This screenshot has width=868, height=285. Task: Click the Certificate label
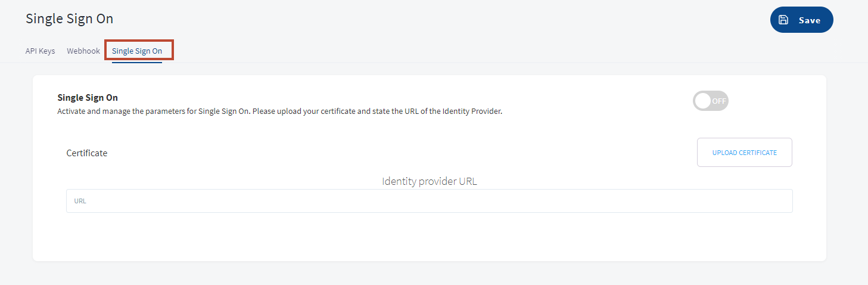tap(87, 153)
